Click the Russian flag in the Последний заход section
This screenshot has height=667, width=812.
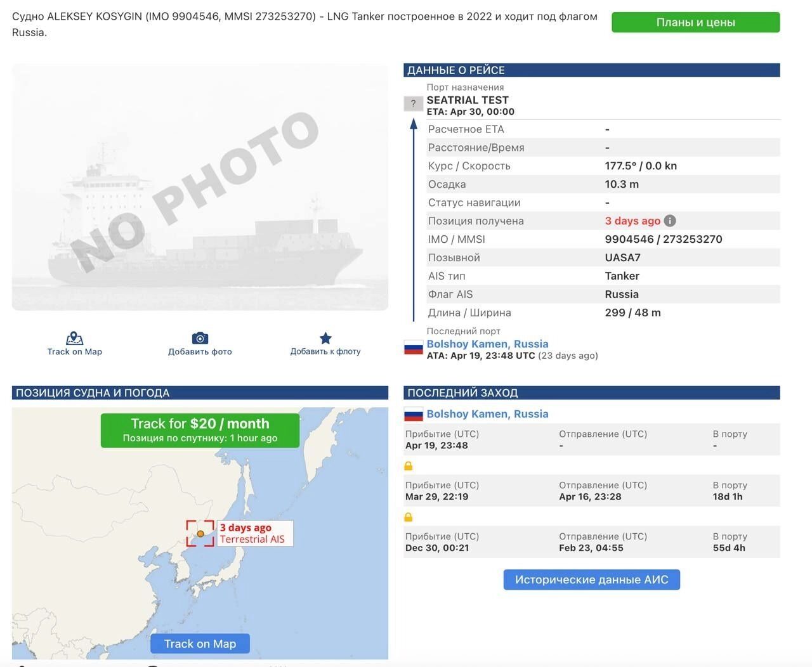(414, 415)
